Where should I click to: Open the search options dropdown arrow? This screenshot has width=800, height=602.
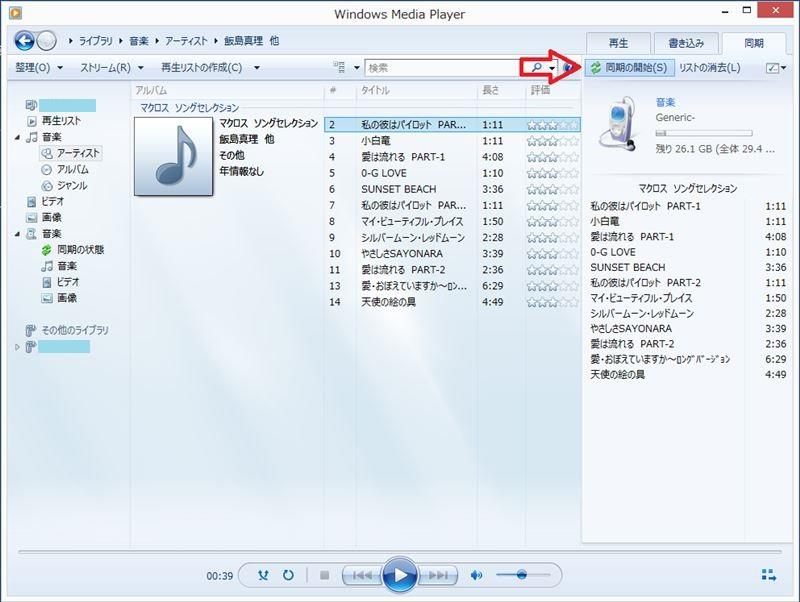point(552,68)
